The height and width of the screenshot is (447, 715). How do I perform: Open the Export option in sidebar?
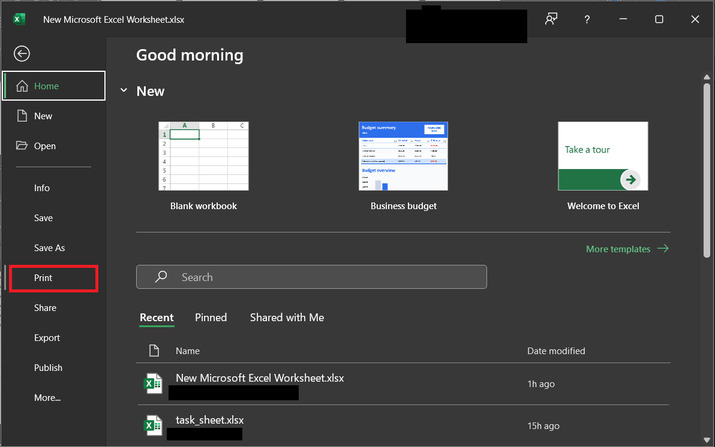[x=47, y=338]
